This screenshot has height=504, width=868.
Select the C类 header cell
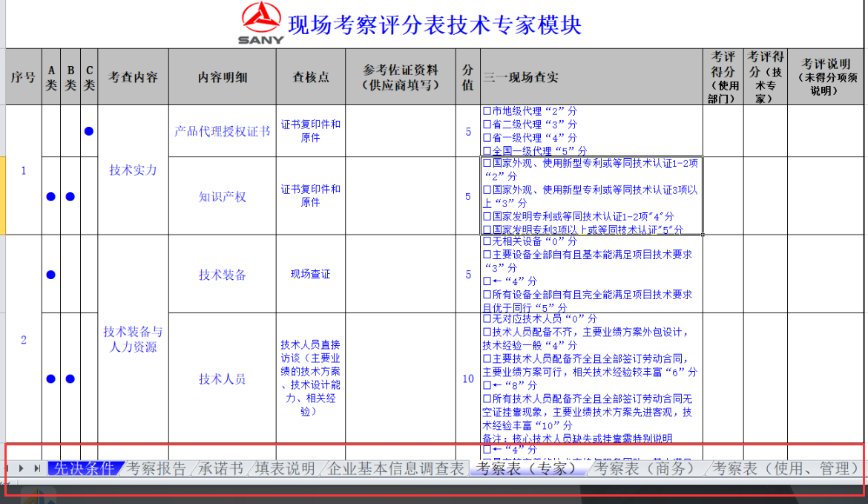pyautogui.click(x=89, y=77)
